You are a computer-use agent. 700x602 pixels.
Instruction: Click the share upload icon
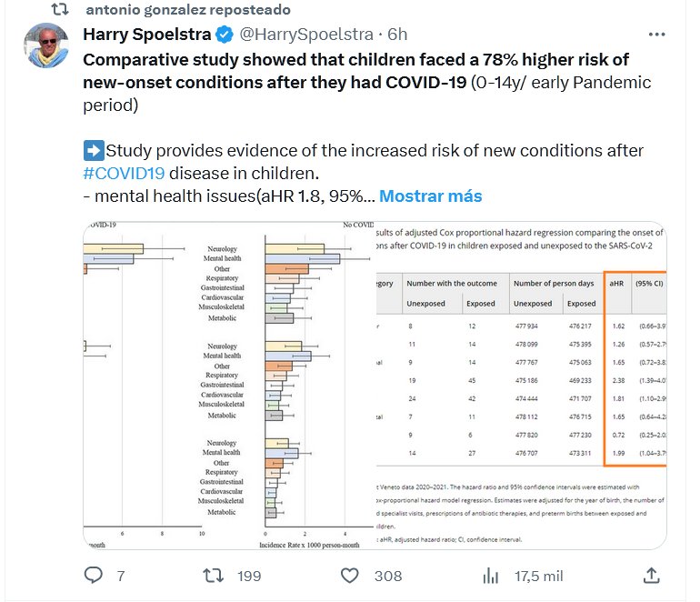(651, 576)
